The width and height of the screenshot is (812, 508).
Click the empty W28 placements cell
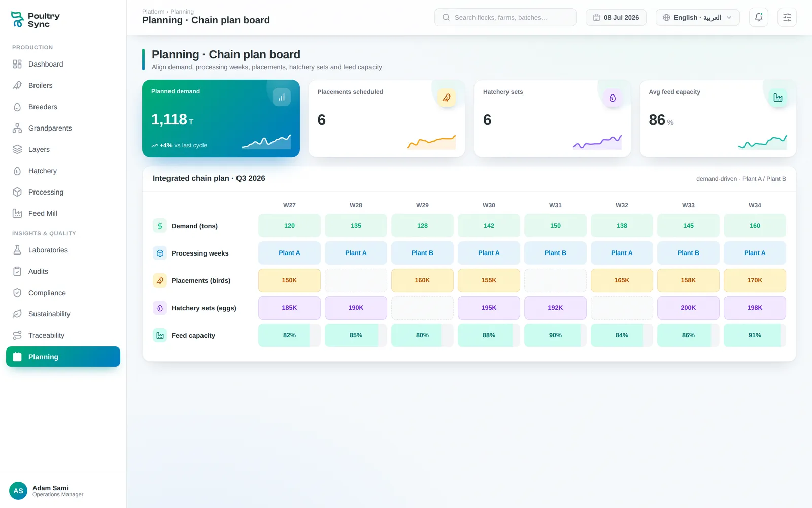(356, 280)
